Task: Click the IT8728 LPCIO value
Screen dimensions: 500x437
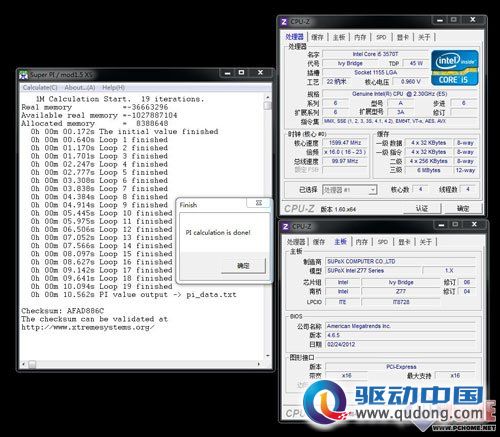Action: 401,302
